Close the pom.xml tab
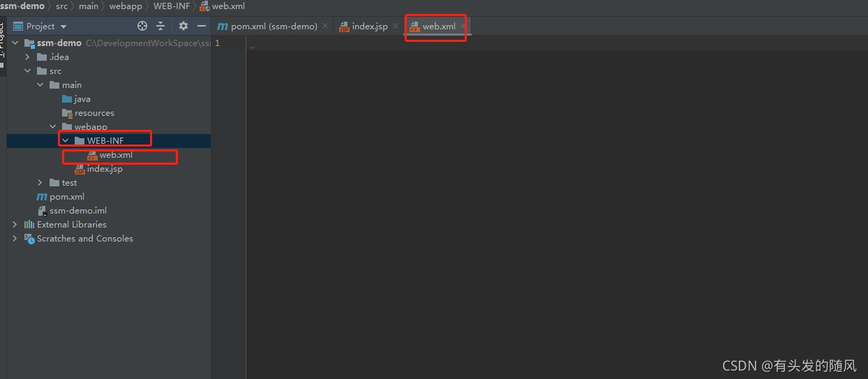Image resolution: width=868 pixels, height=379 pixels. [325, 26]
